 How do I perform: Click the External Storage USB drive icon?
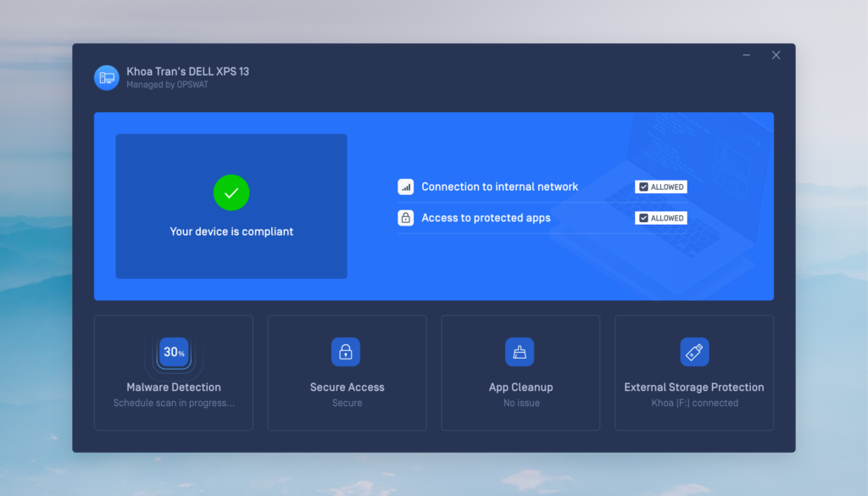tap(694, 352)
